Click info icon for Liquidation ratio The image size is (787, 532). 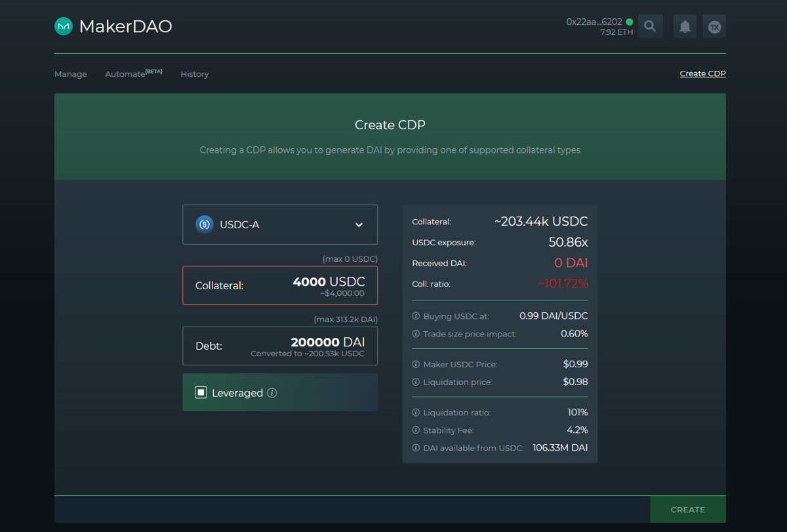(x=416, y=413)
